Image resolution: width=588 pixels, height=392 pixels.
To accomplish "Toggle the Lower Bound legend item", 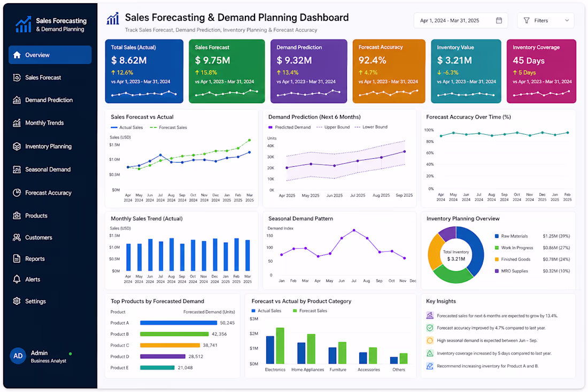I will tap(372, 127).
